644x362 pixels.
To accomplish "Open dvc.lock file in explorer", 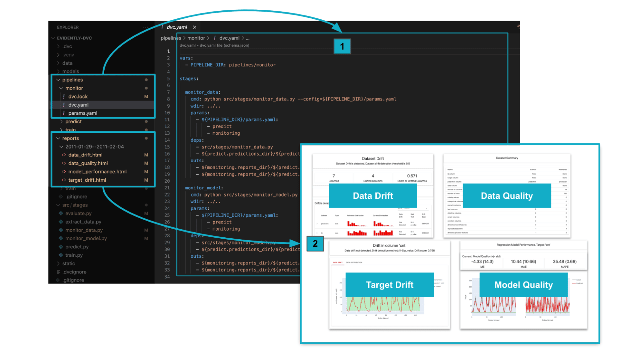I will 78,97.
